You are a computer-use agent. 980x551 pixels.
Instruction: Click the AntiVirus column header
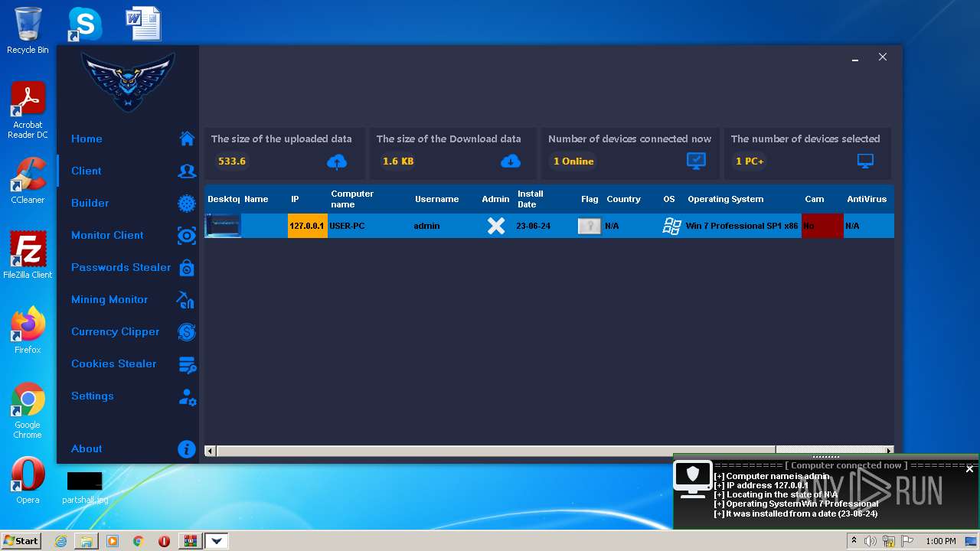point(867,199)
